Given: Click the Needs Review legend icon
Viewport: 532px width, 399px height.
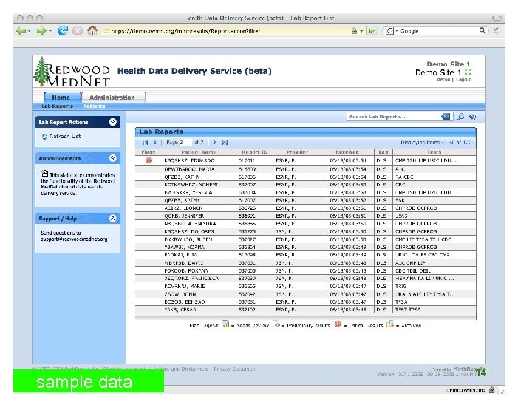Looking at the screenshot, I should coord(225,324).
